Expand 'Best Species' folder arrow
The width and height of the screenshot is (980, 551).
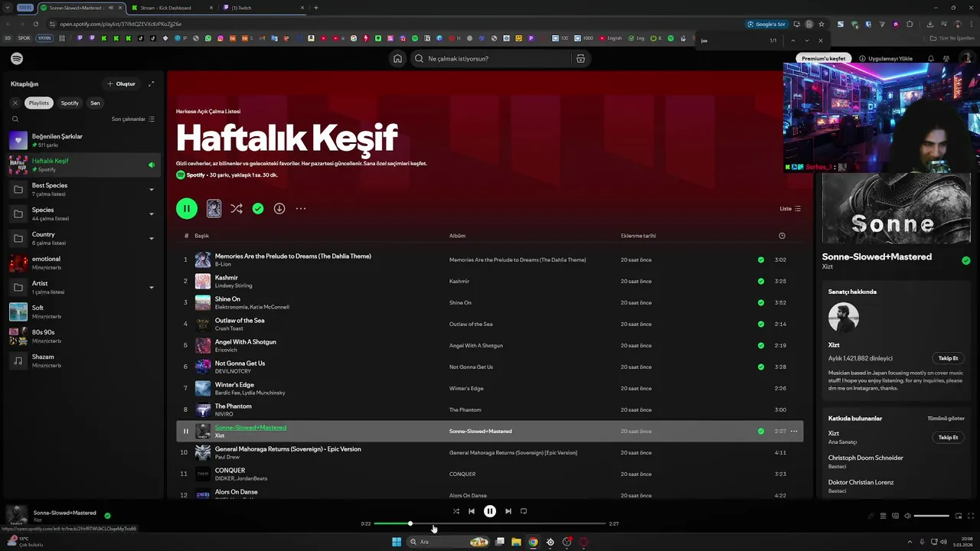[151, 190]
